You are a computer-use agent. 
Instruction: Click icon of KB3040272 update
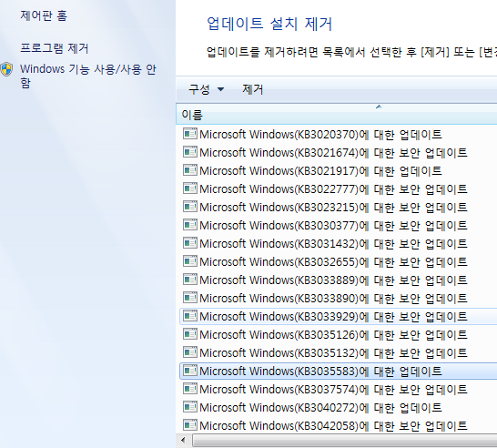click(x=190, y=407)
